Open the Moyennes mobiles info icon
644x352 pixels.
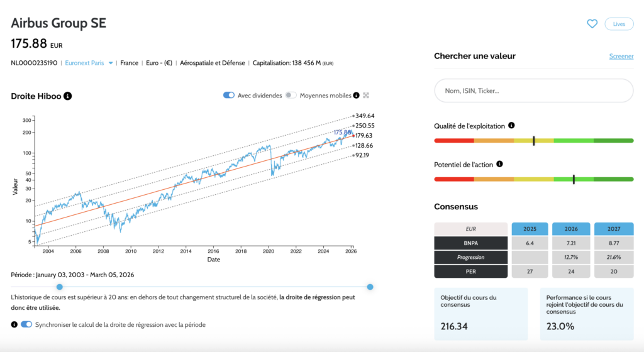point(357,96)
